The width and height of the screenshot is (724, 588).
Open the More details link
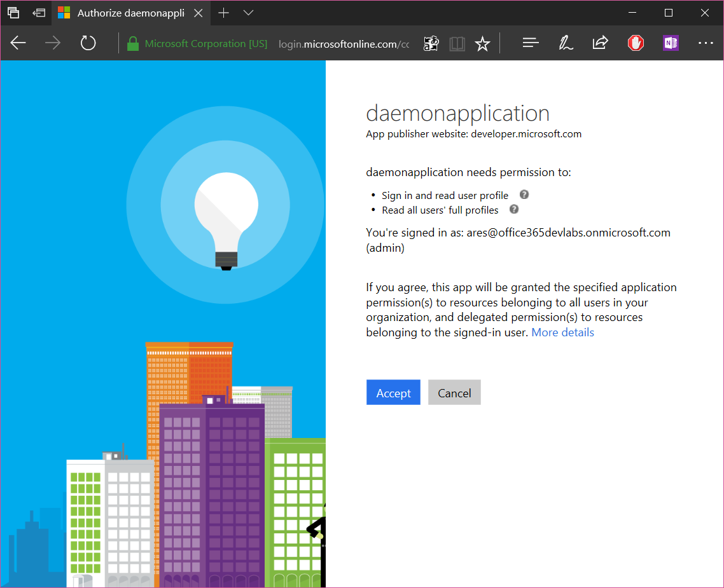coord(562,332)
